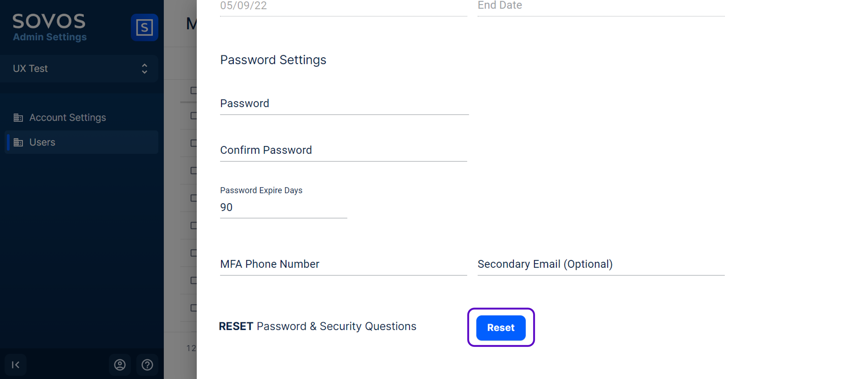
Task: Open the user profile icon
Action: pyautogui.click(x=120, y=365)
